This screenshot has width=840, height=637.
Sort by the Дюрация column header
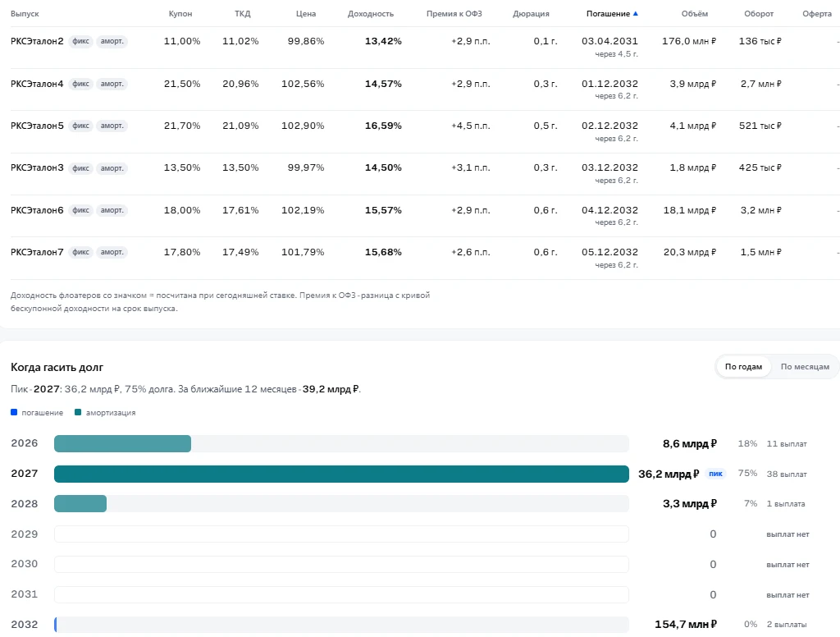coord(531,14)
